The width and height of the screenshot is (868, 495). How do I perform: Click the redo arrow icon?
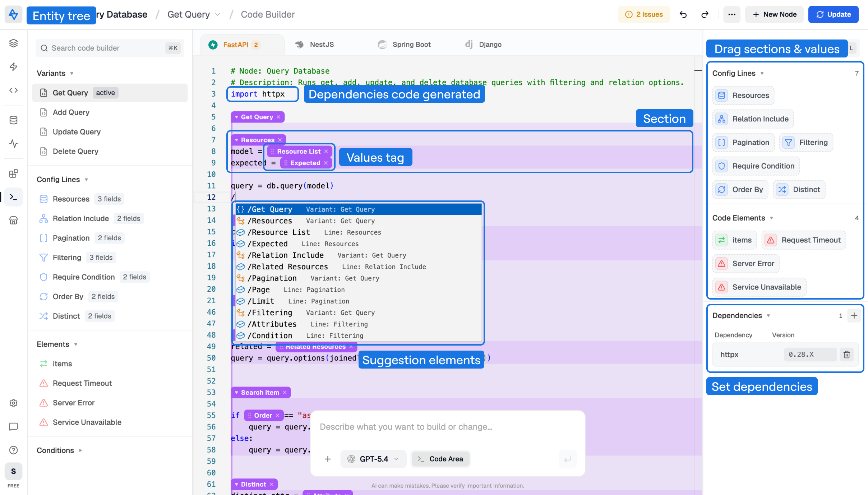705,14
